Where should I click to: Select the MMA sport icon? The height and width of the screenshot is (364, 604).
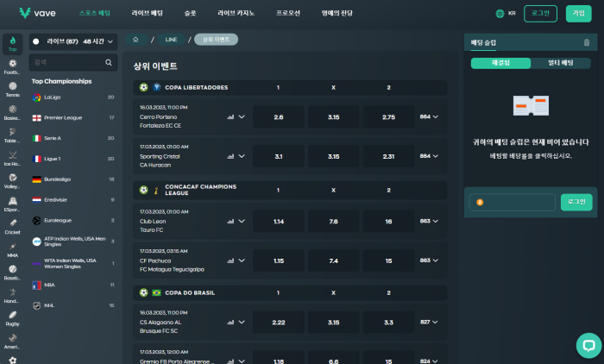click(x=12, y=250)
